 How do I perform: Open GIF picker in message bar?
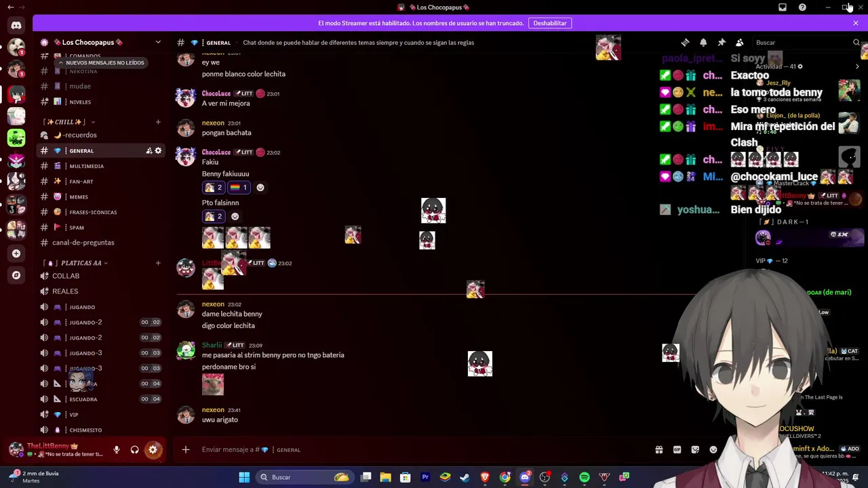pyautogui.click(x=677, y=449)
